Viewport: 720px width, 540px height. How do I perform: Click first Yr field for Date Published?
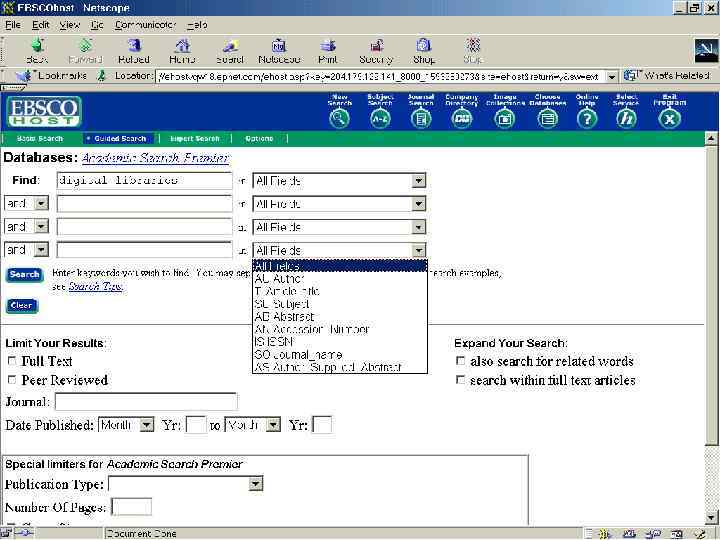coord(196,425)
